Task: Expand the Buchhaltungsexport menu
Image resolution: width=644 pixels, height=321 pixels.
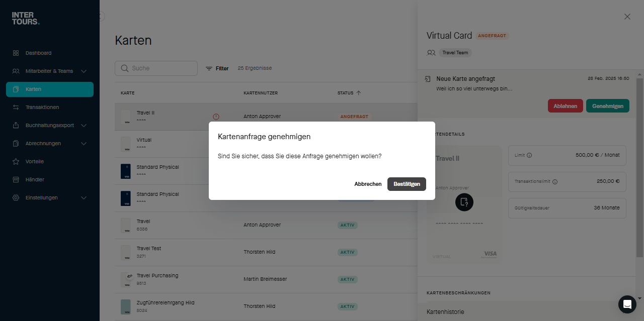Action: click(x=84, y=126)
